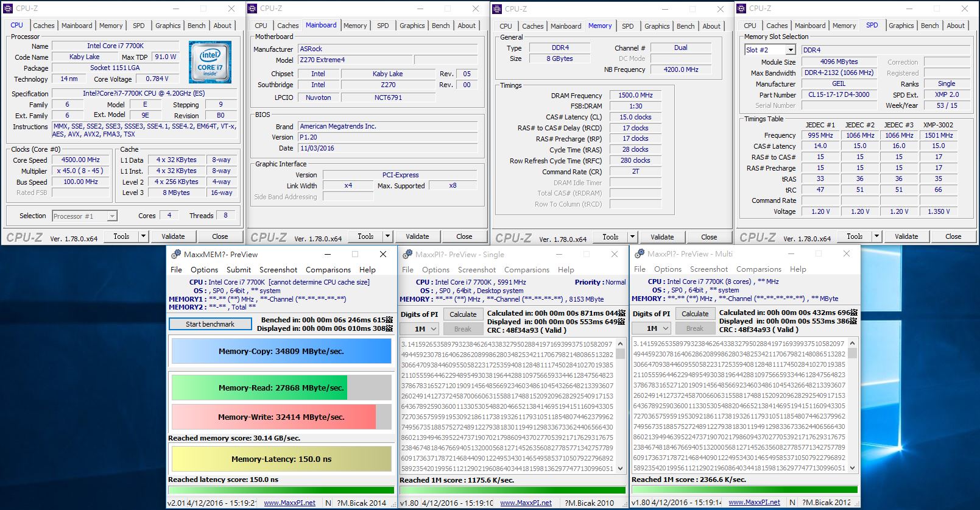Click Intel Core i7 7700K name field

pos(116,46)
